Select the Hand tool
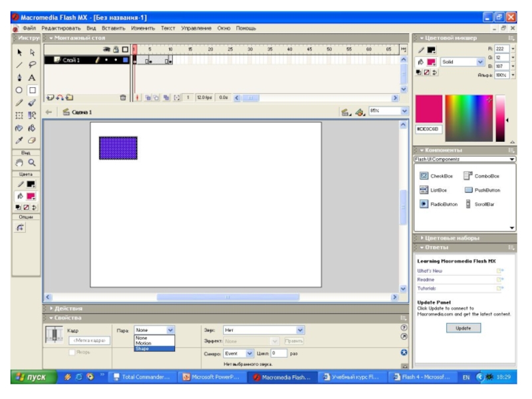 click(x=19, y=162)
